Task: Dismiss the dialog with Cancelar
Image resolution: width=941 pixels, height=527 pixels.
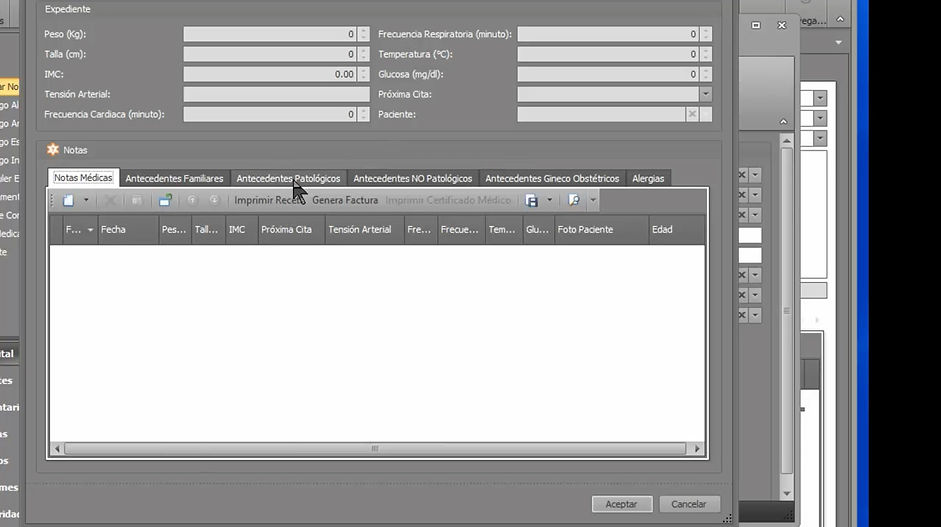Action: 689,504
